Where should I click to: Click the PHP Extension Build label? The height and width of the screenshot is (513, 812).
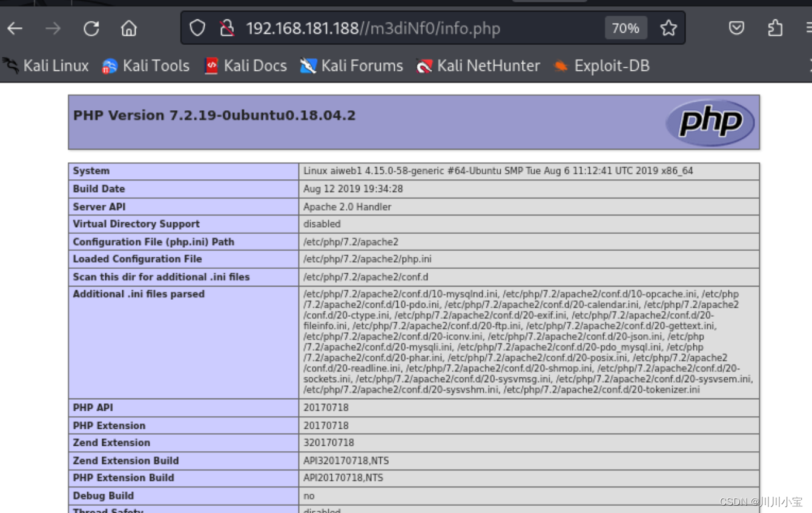tap(124, 477)
